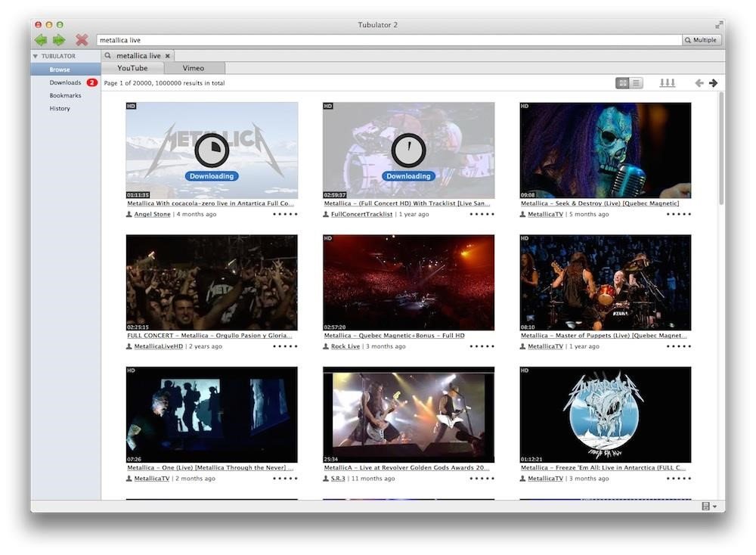Go to previous results page arrow
This screenshot has width=756, height=555.
(699, 83)
